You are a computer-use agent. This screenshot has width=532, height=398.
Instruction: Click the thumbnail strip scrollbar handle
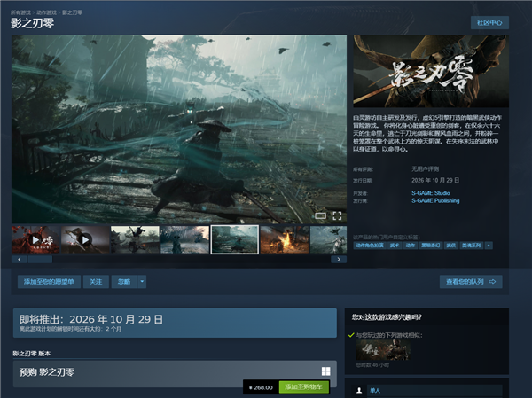tap(40, 260)
